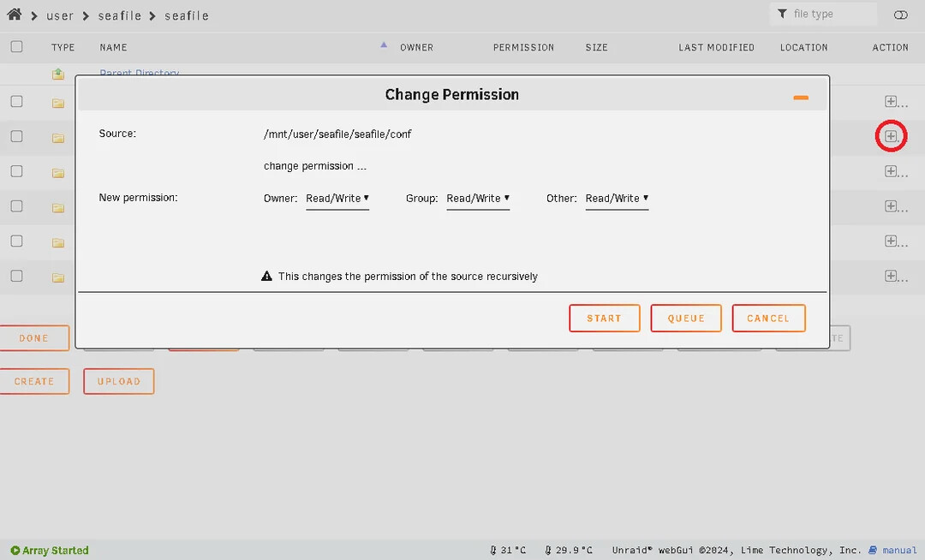Sort the list by the SIZE column
This screenshot has height=560, width=925.
[x=596, y=47]
